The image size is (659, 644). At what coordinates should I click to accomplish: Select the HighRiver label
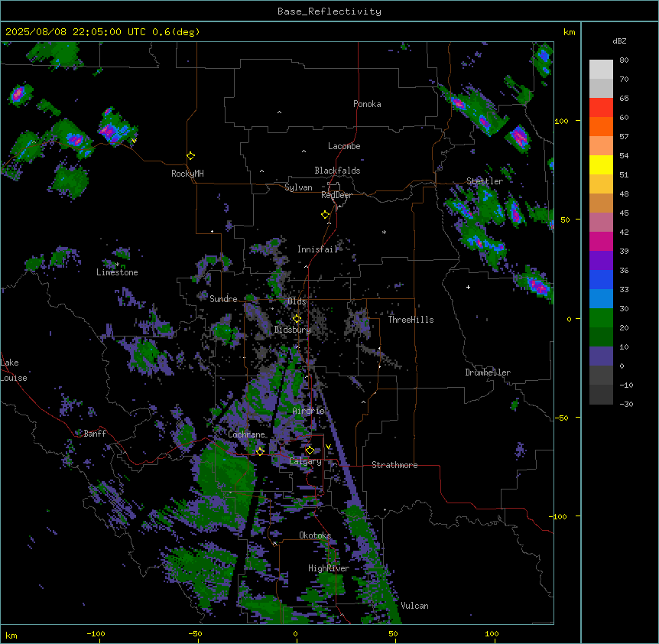(x=329, y=568)
